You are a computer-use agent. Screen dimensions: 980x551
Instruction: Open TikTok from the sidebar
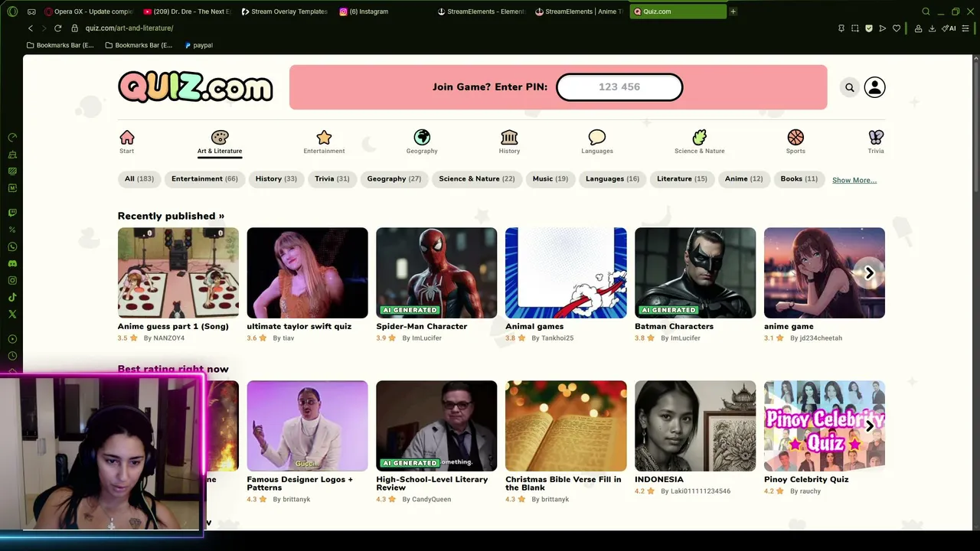[12, 297]
